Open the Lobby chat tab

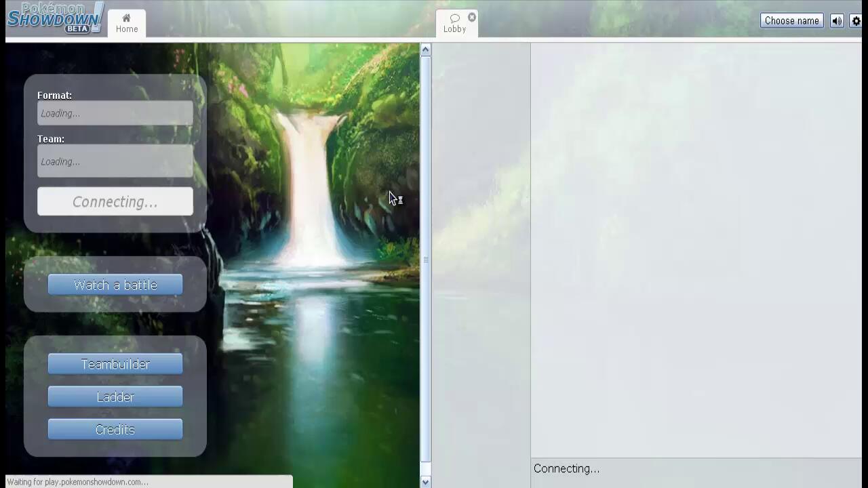[454, 24]
